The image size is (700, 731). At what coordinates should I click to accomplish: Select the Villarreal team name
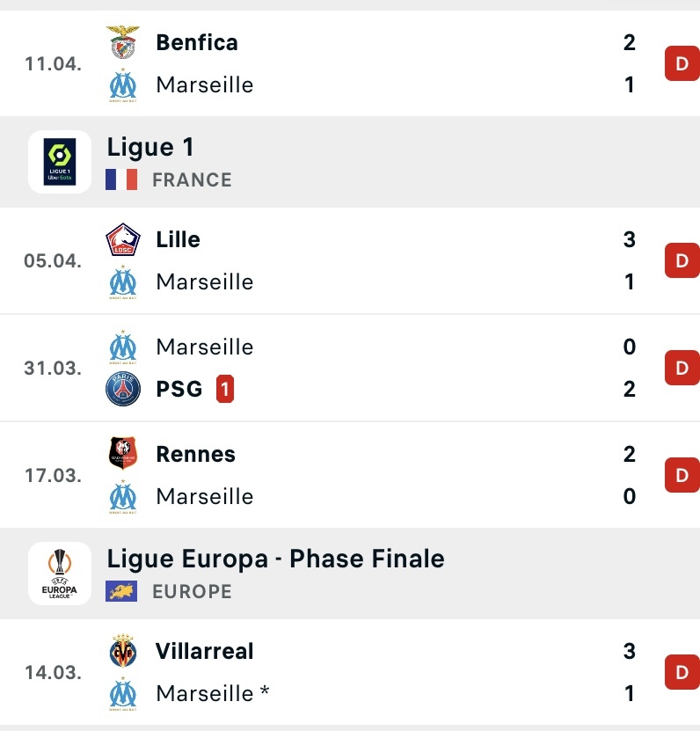pyautogui.click(x=205, y=651)
